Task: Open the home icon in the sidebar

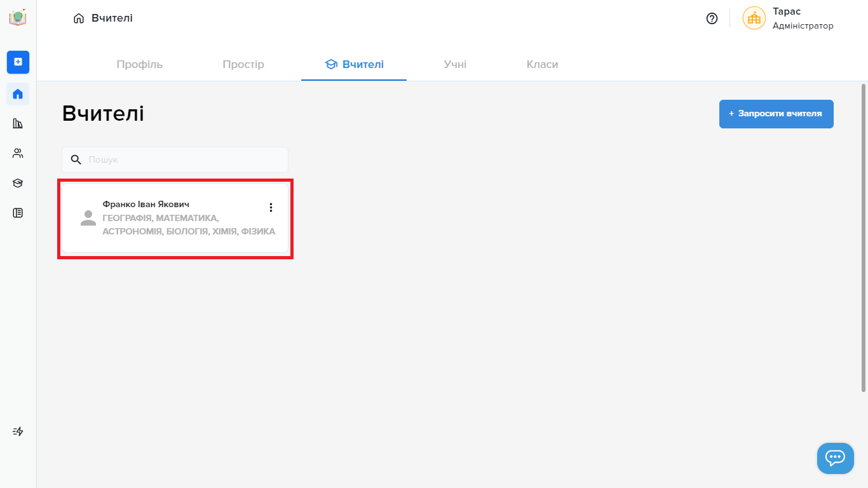Action: click(18, 94)
